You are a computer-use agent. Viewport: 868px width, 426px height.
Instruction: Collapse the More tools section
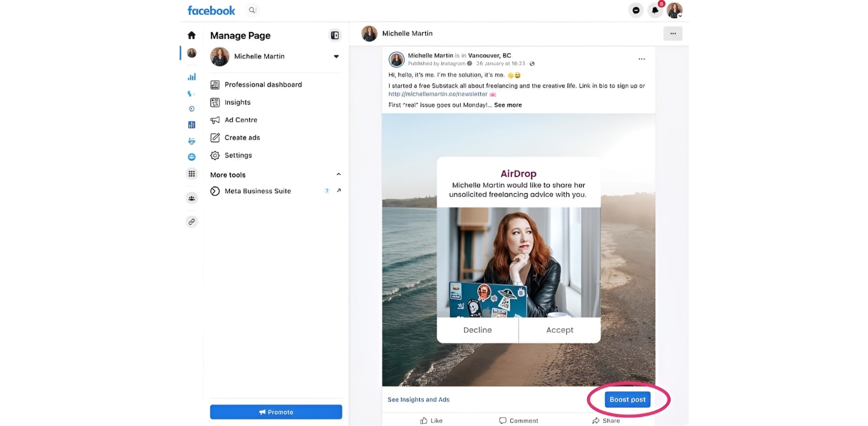coord(339,174)
